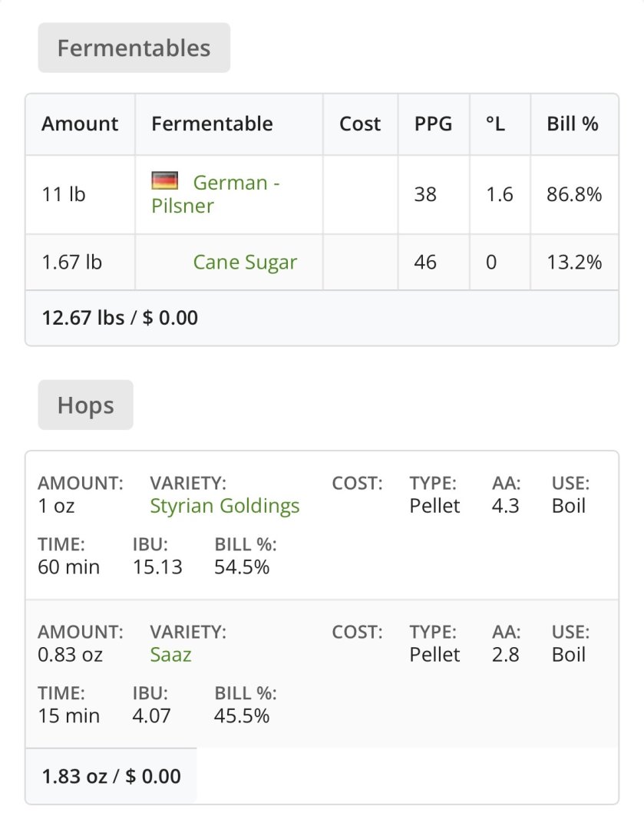Click the Fermentables section heading
The width and height of the screenshot is (644, 829).
[x=134, y=48]
